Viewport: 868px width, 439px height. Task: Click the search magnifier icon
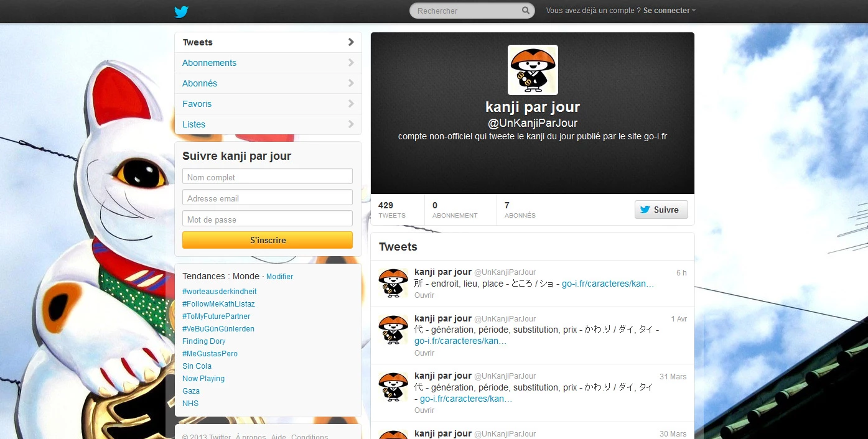(x=526, y=11)
